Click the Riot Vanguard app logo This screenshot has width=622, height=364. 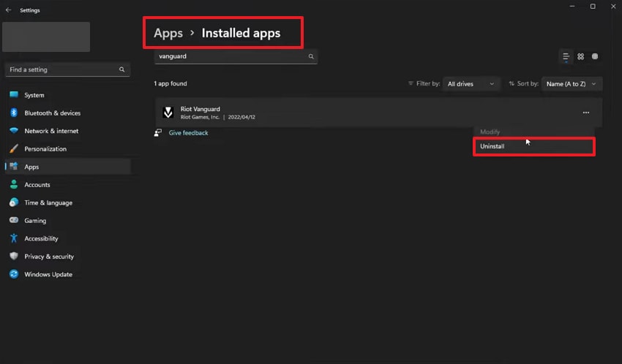tap(168, 113)
